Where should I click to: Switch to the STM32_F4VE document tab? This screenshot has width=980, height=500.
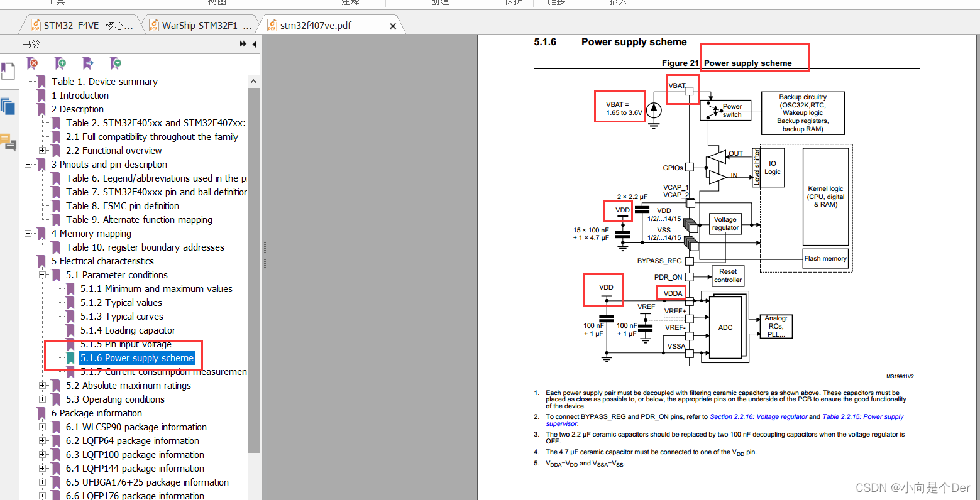pyautogui.click(x=82, y=25)
